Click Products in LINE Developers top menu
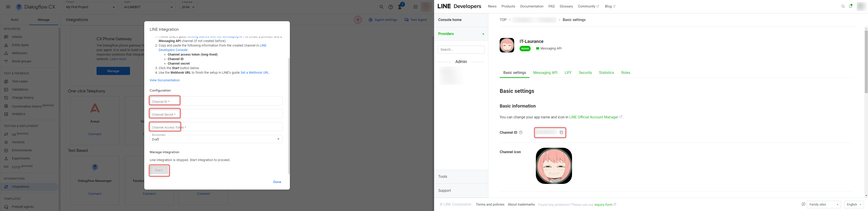Screen dimensions: 868x211 [508, 6]
